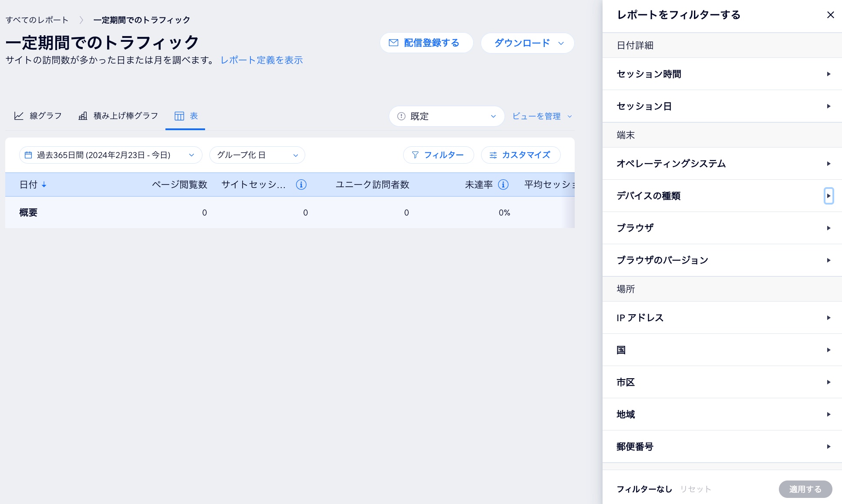Click the 平均セッション column header
Image resolution: width=842 pixels, height=504 pixels.
549,185
